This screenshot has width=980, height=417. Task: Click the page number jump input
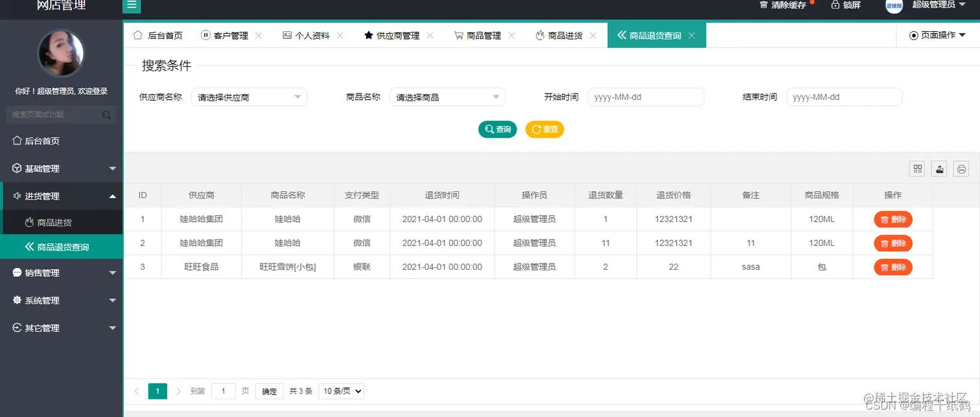pyautogui.click(x=224, y=391)
